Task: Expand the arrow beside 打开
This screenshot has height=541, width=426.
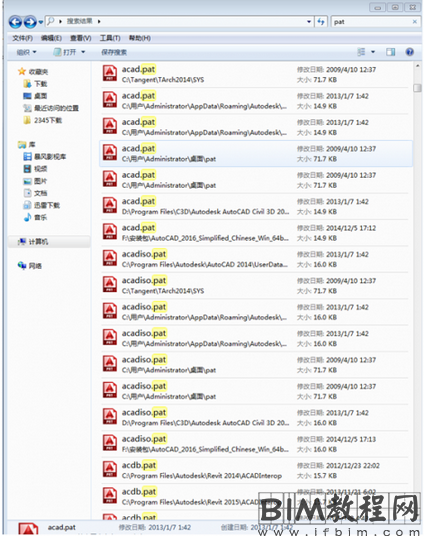Action: point(83,52)
